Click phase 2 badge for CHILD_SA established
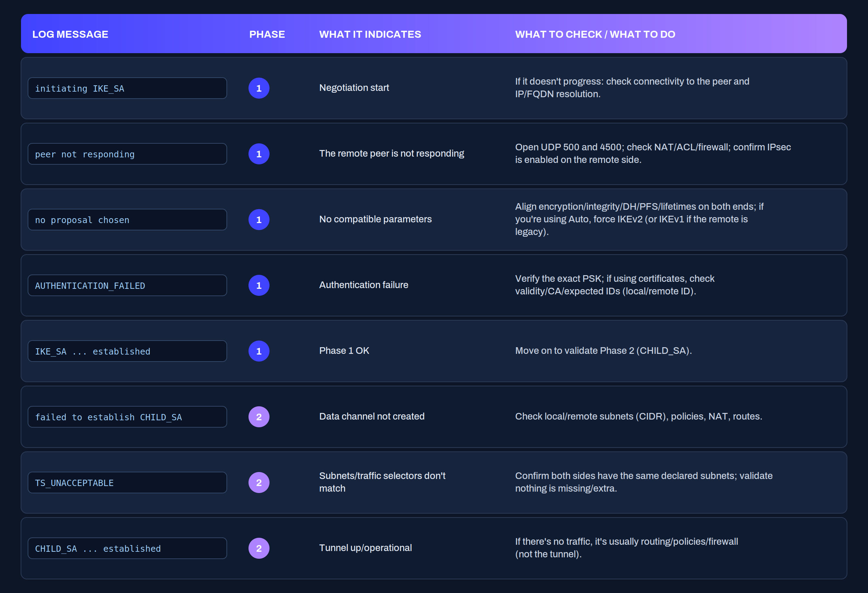 pos(259,548)
